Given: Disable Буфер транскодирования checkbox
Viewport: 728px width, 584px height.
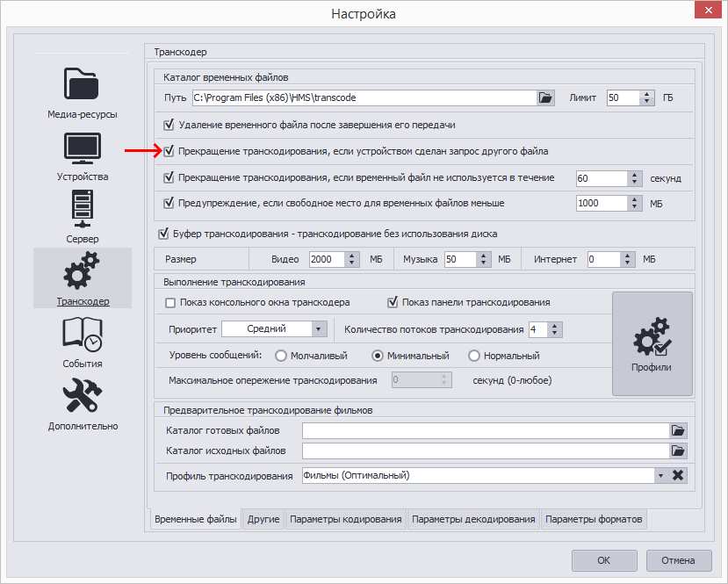Looking at the screenshot, I should tap(163, 234).
